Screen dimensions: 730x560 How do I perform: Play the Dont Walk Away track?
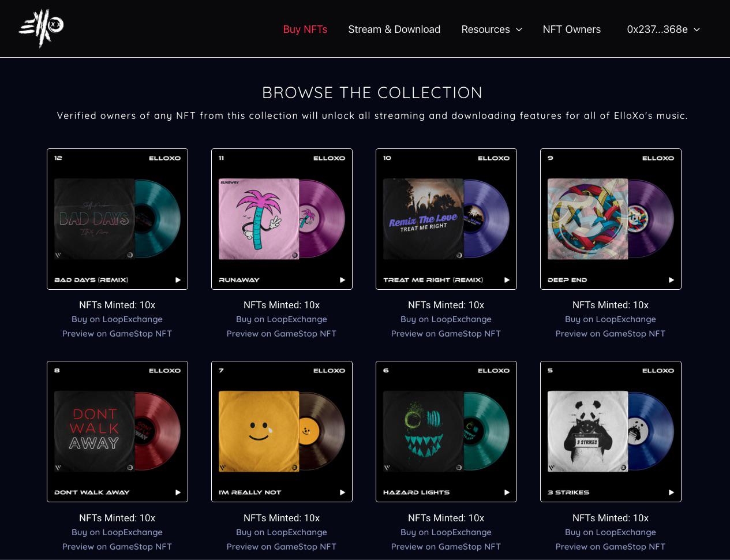click(x=178, y=492)
